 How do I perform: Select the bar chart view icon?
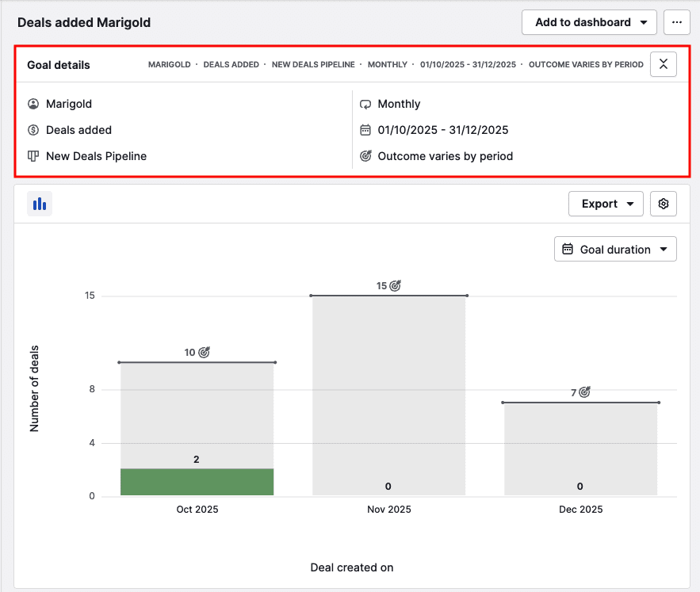[x=40, y=204]
